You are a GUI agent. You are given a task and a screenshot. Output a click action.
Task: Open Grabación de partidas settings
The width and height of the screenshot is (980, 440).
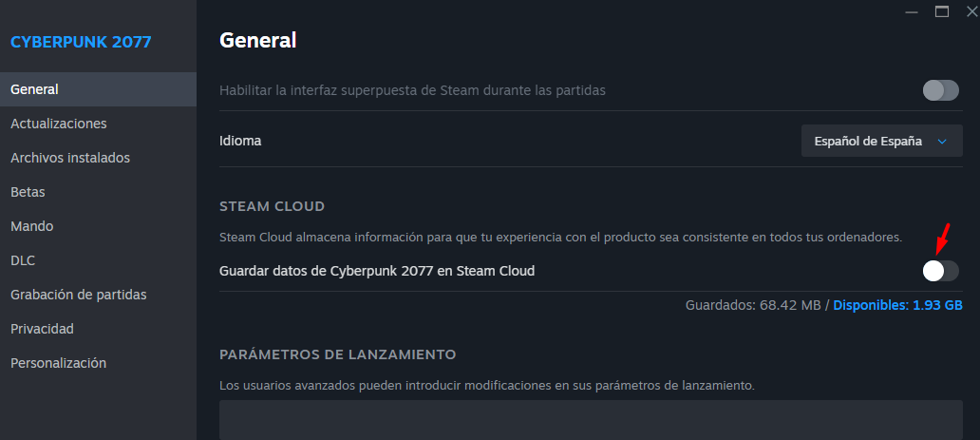pyautogui.click(x=98, y=295)
